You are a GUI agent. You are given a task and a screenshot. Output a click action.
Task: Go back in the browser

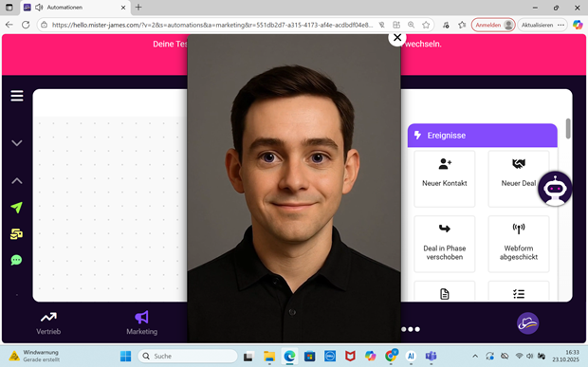tap(9, 25)
